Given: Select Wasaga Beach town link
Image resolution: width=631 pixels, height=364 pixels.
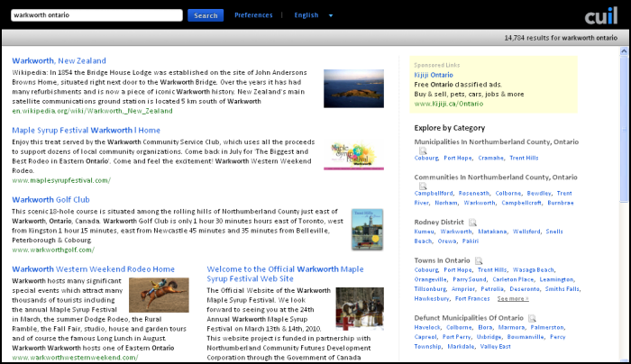Looking at the screenshot, I should tap(534, 270).
